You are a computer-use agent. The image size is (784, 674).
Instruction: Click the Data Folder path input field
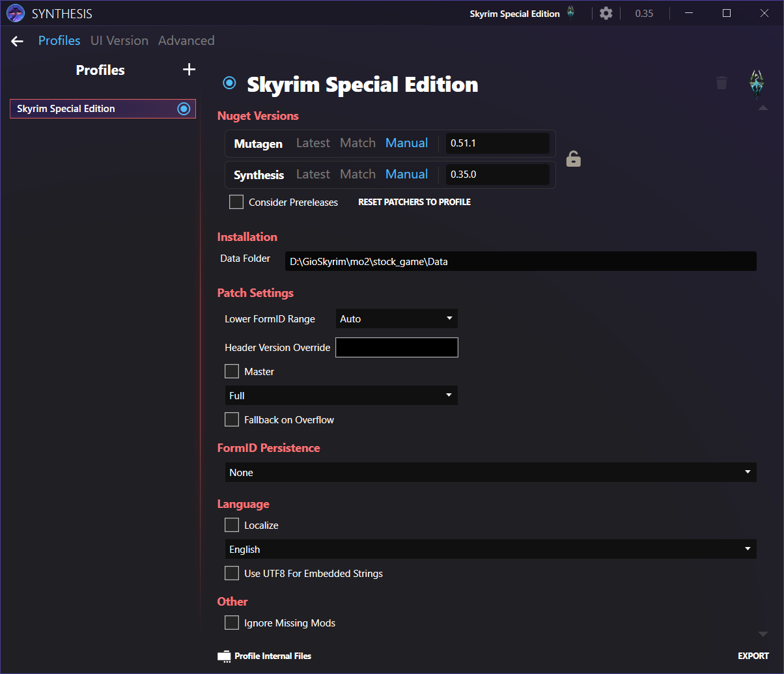520,261
